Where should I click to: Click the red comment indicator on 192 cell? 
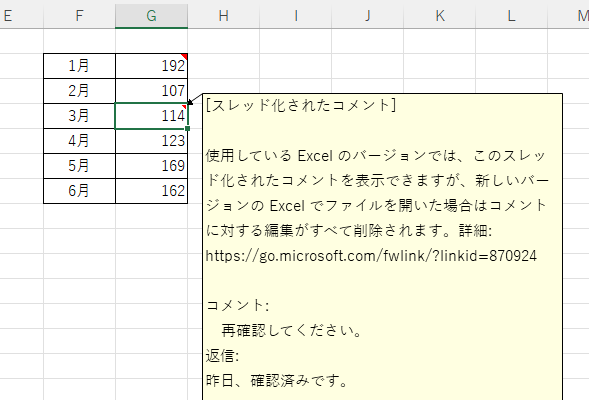pos(184,57)
